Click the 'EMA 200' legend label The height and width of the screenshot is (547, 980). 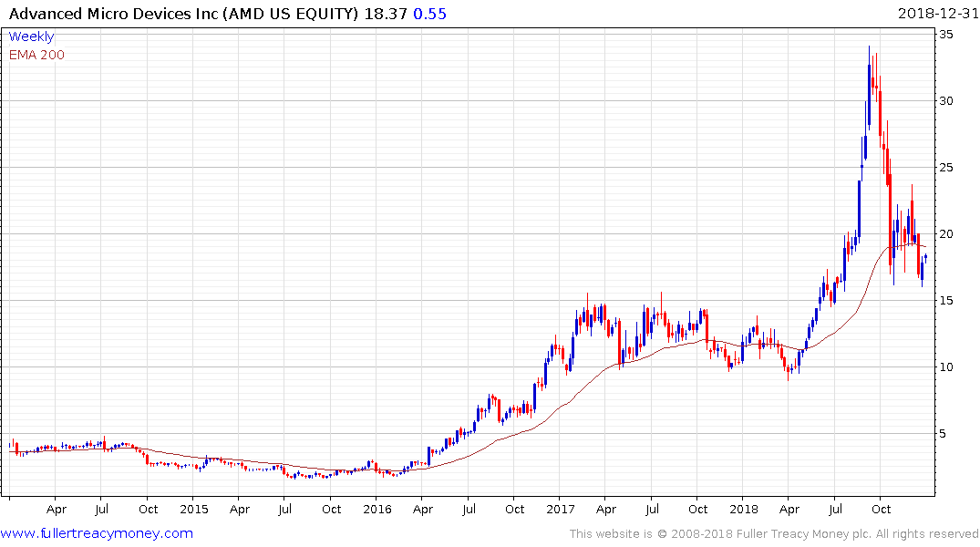(x=36, y=55)
